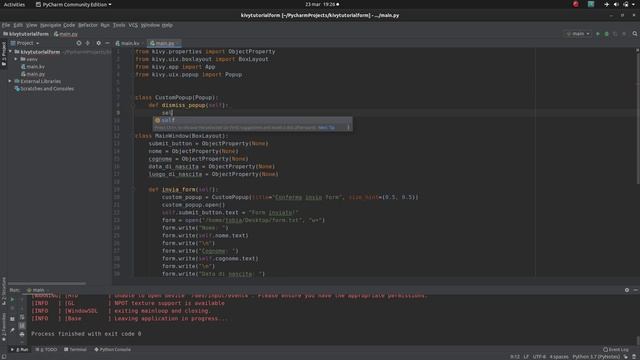Viewport: 640px width, 360px height.
Task: Click the 'custom_popup.open()' code line
Action: click(x=193, y=205)
